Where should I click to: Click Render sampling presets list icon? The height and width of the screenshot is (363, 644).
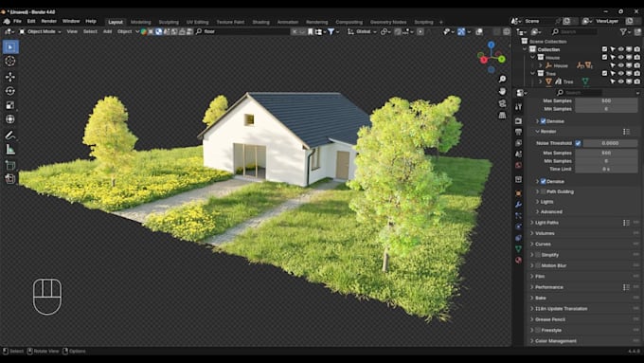(626, 132)
